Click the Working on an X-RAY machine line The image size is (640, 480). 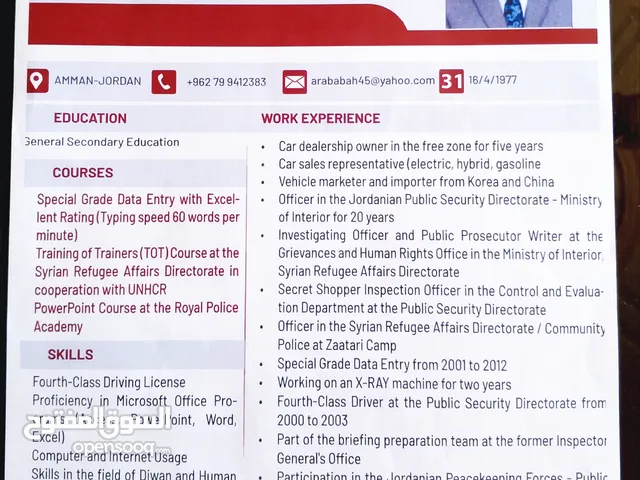pos(394,384)
